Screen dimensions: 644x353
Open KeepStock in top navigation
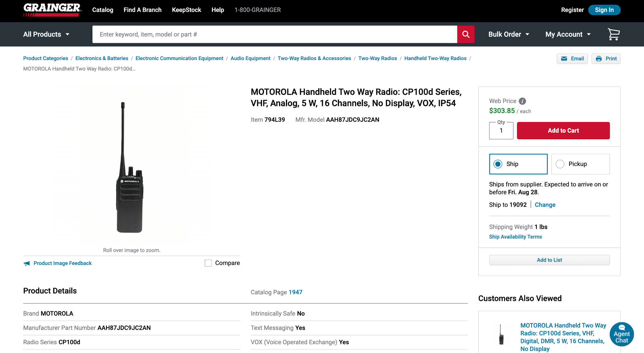point(186,10)
